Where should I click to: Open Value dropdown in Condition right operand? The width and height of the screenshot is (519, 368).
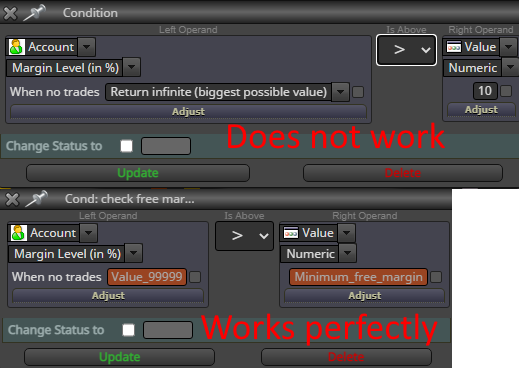[509, 47]
